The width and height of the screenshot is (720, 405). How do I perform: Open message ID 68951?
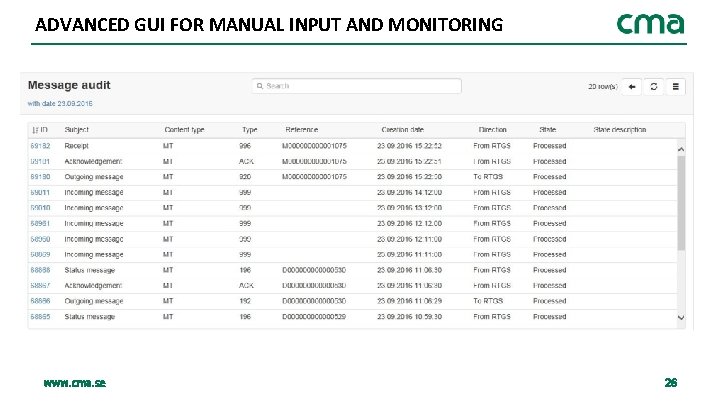point(40,224)
